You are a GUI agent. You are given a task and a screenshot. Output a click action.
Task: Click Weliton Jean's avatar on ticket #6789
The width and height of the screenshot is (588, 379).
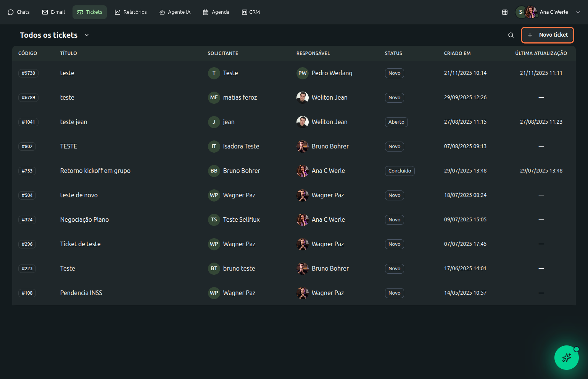pos(302,98)
